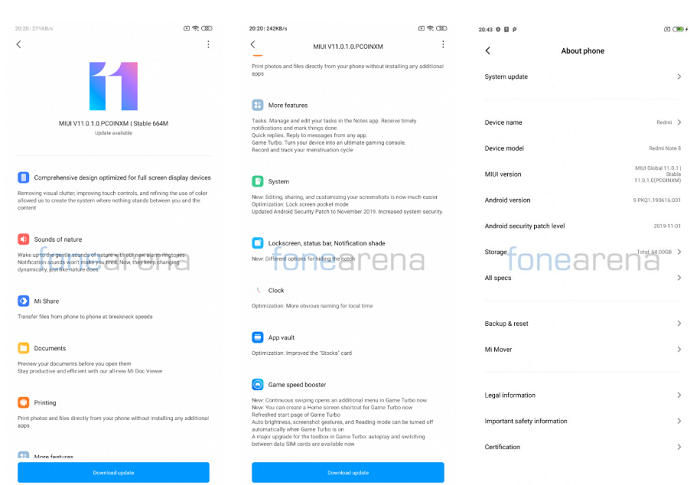This screenshot has width=700, height=485.
Task: Tap the Printing feature icon
Action: click(23, 402)
